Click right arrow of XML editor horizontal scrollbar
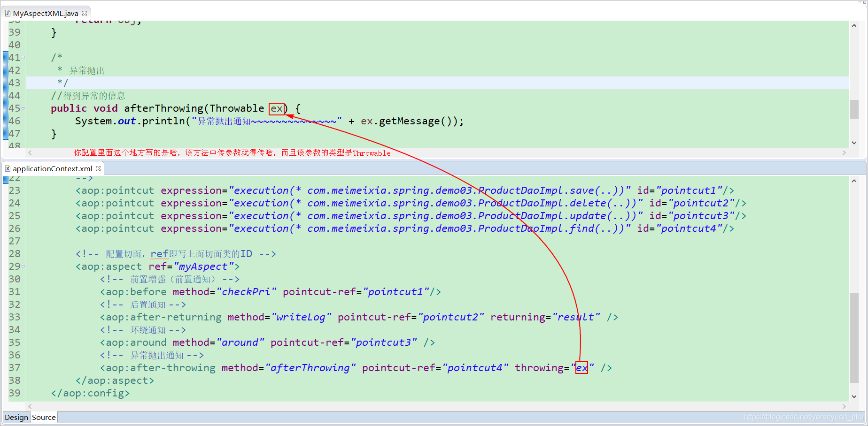Screen dimensions: 868x426 click(x=844, y=406)
